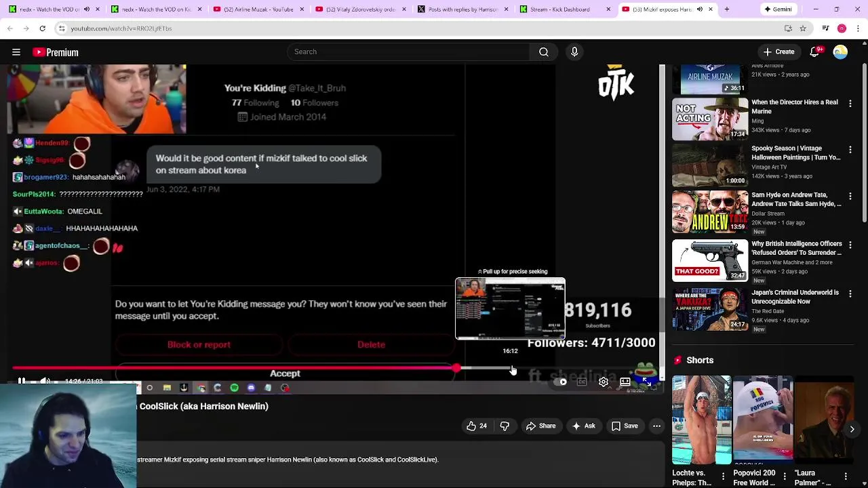868x488 pixels.
Task: Mute the video using the speaker icon
Action: [x=45, y=382]
